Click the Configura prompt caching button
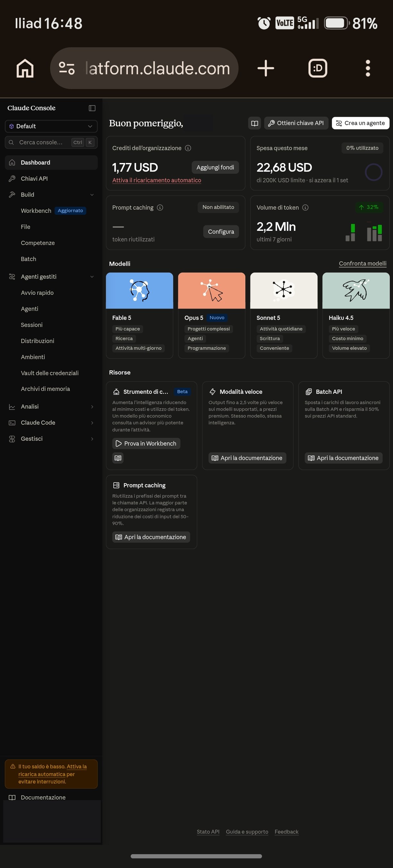 click(x=221, y=232)
